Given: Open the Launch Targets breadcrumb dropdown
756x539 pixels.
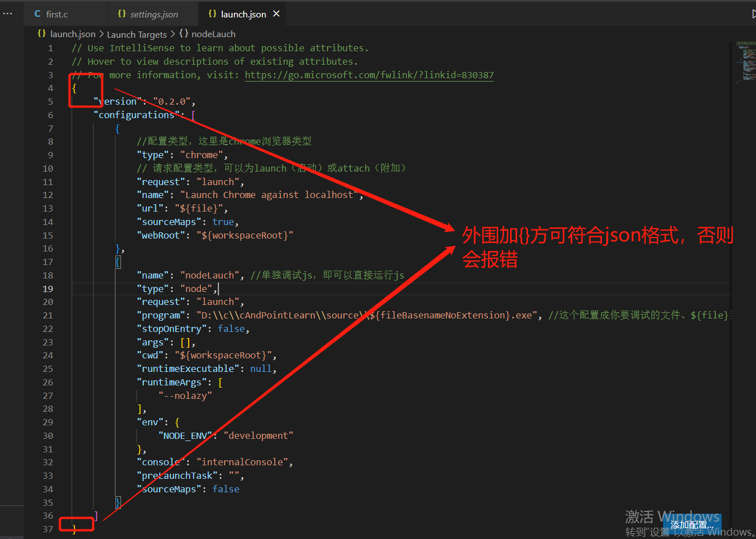Looking at the screenshot, I should tap(137, 34).
